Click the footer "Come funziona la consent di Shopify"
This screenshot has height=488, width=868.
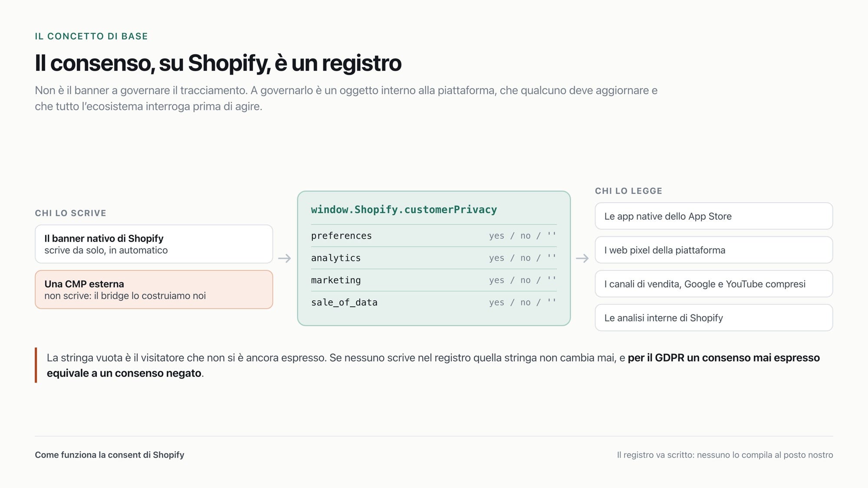tap(109, 455)
